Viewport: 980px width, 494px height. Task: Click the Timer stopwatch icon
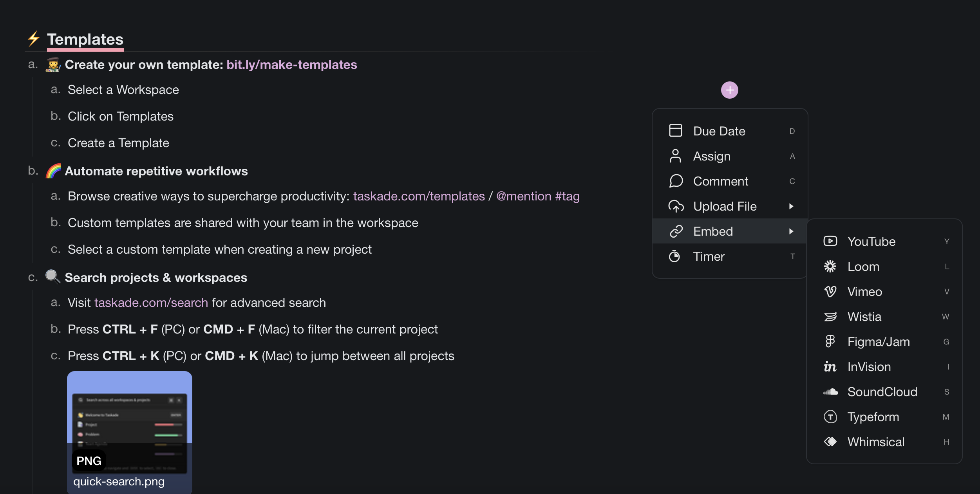click(674, 256)
